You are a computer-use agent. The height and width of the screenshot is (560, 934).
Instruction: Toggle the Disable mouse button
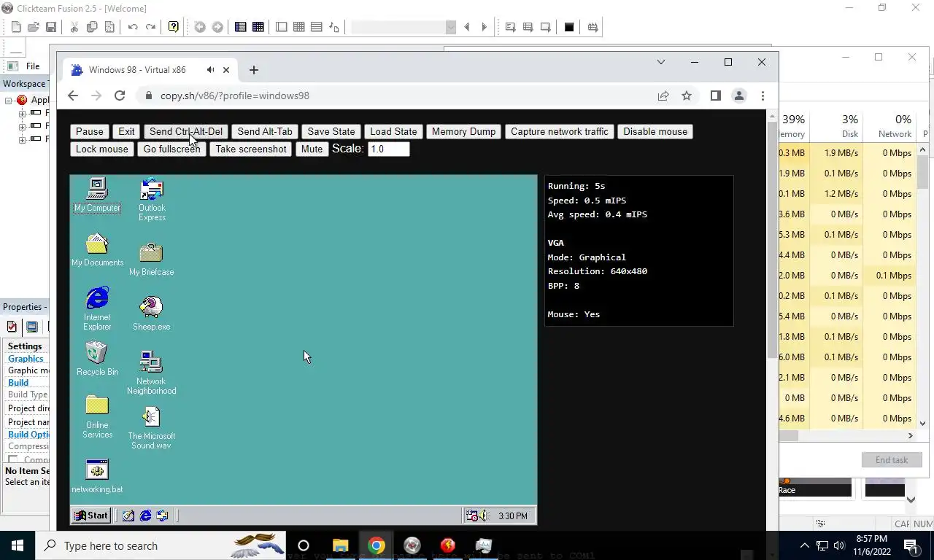click(x=655, y=131)
